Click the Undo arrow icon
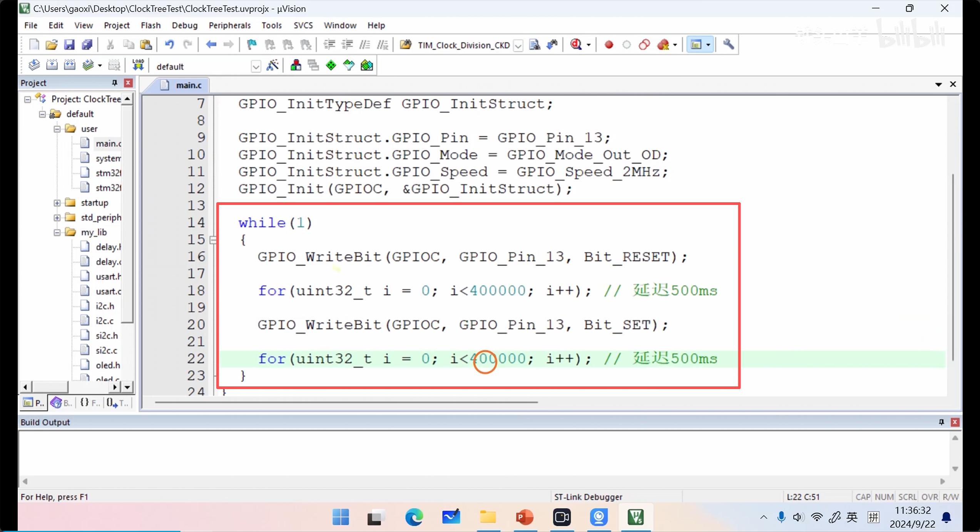Viewport: 980px width, 532px height. 169,45
